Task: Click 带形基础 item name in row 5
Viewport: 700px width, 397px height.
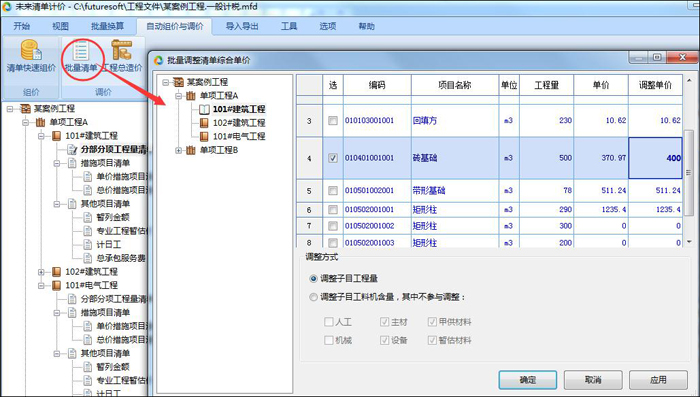Action: (429, 191)
